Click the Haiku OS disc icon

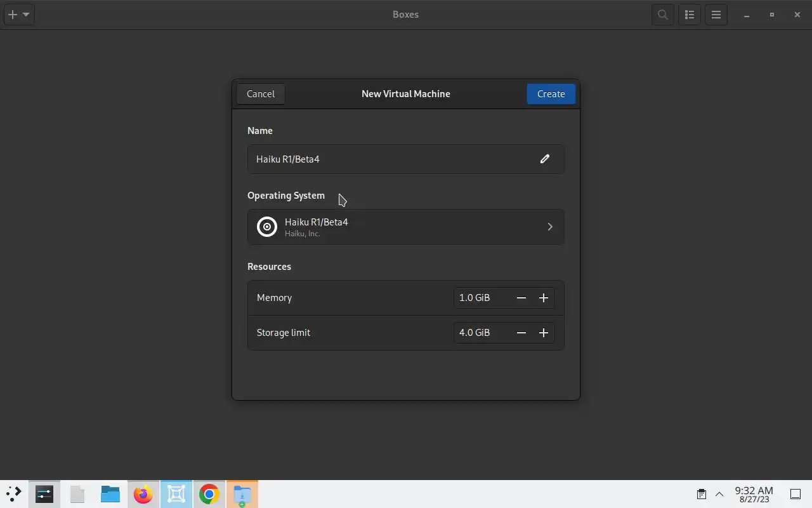(267, 227)
